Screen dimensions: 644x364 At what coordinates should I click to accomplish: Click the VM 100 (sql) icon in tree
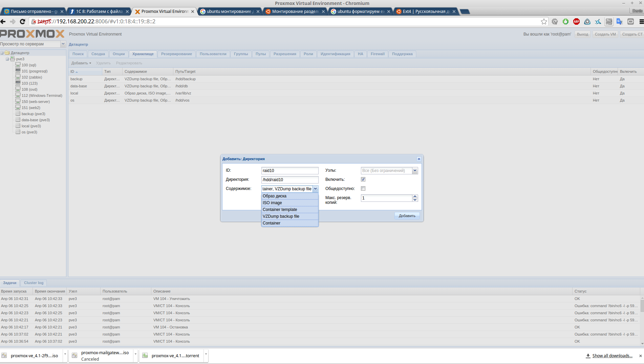pos(18,65)
